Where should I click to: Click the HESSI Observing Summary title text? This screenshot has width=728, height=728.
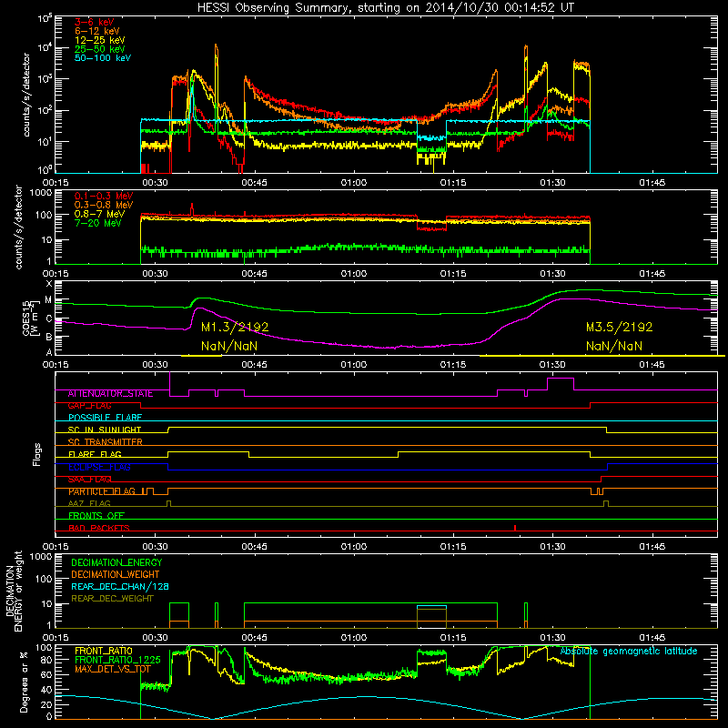pos(385,7)
